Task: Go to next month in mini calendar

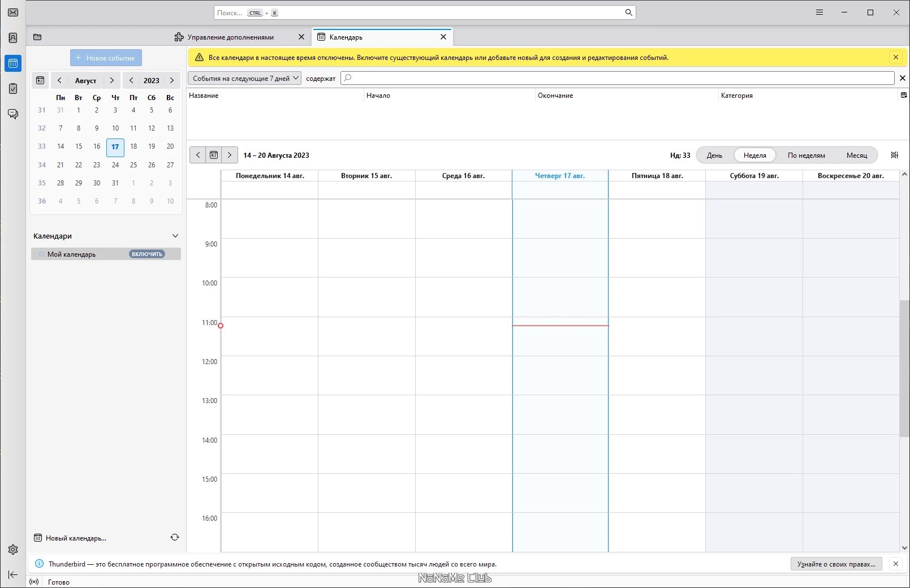Action: point(112,80)
